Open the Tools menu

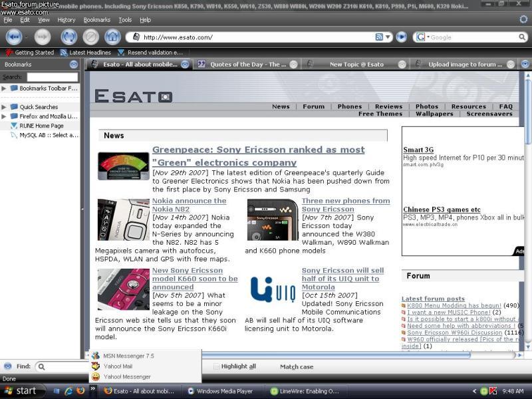pos(125,20)
